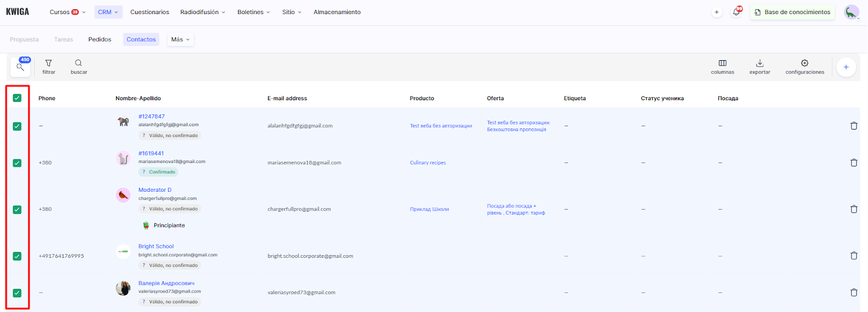Click the notifications bell icon
Image resolution: width=868 pixels, height=312 pixels.
(736, 12)
